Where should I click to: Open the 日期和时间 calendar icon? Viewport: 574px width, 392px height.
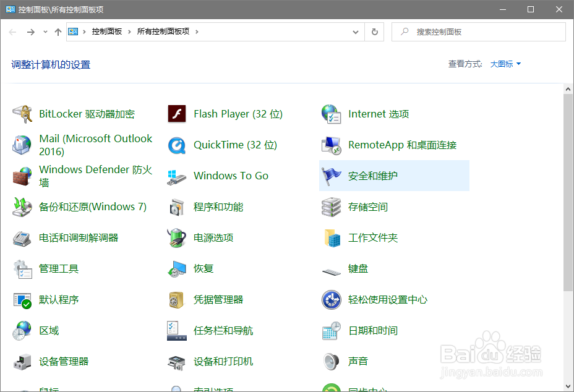click(x=332, y=331)
